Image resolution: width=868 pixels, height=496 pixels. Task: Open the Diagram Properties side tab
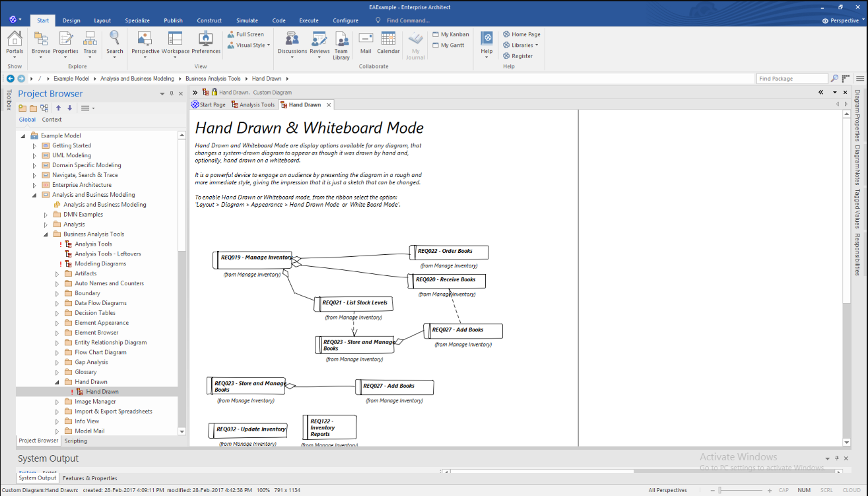[x=858, y=116]
